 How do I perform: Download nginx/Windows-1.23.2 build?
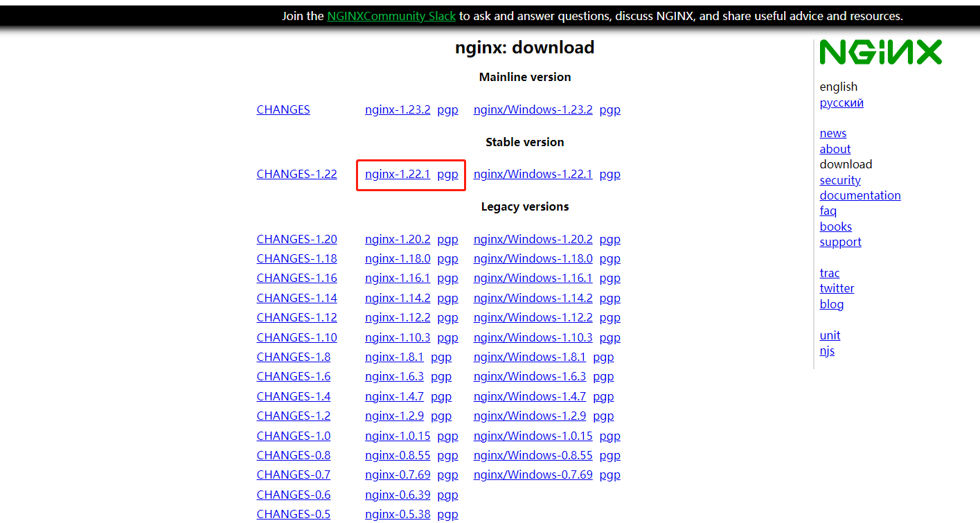tap(533, 109)
